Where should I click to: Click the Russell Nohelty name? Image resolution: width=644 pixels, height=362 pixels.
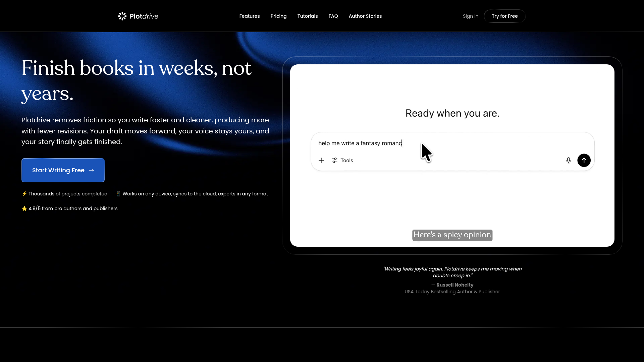pyautogui.click(x=455, y=285)
